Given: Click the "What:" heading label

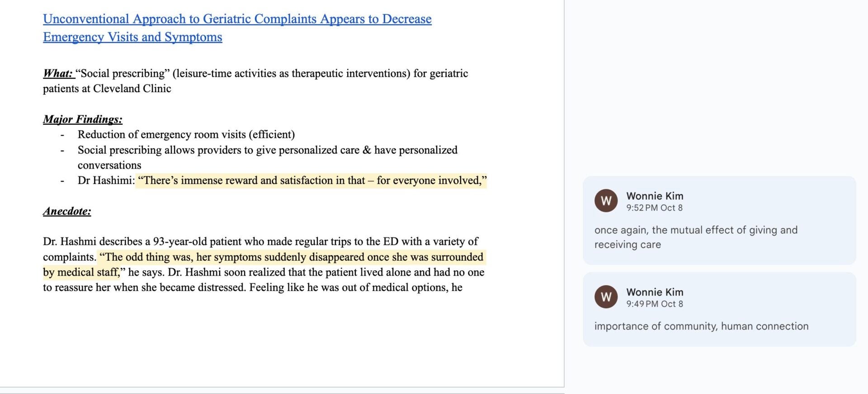Looking at the screenshot, I should coord(58,74).
